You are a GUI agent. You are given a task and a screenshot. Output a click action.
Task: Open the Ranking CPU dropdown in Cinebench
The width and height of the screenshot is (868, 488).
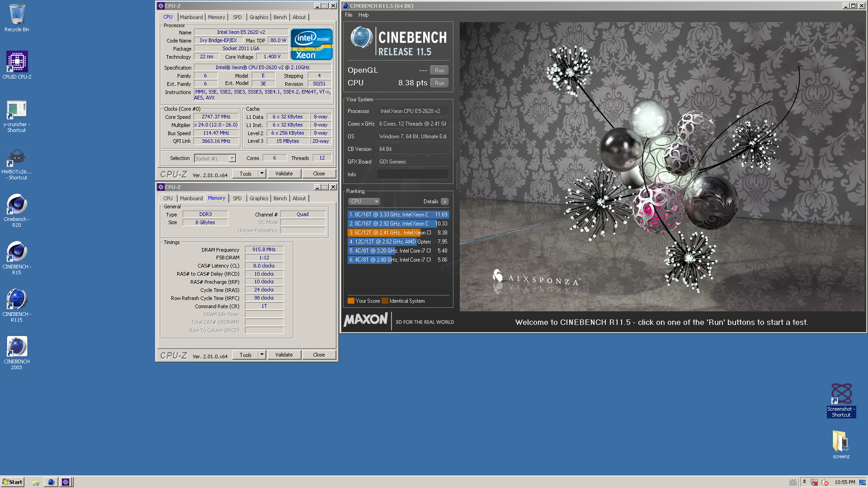[364, 202]
